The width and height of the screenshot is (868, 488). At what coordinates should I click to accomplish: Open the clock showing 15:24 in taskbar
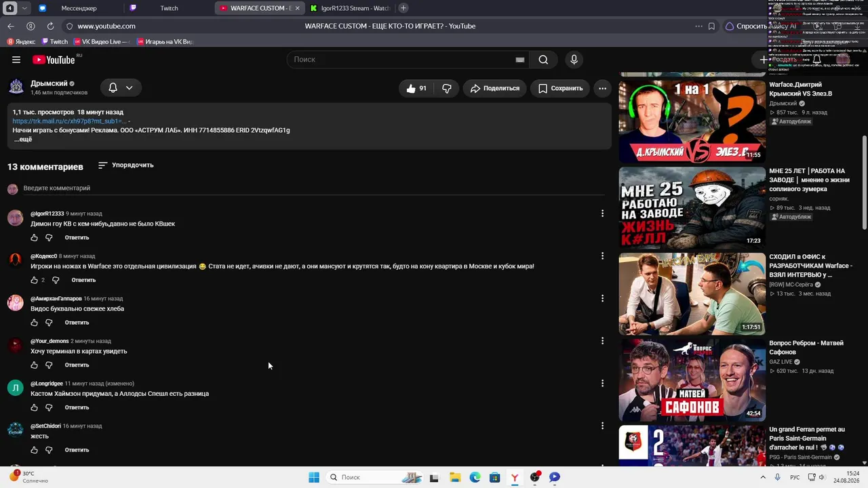(x=847, y=477)
